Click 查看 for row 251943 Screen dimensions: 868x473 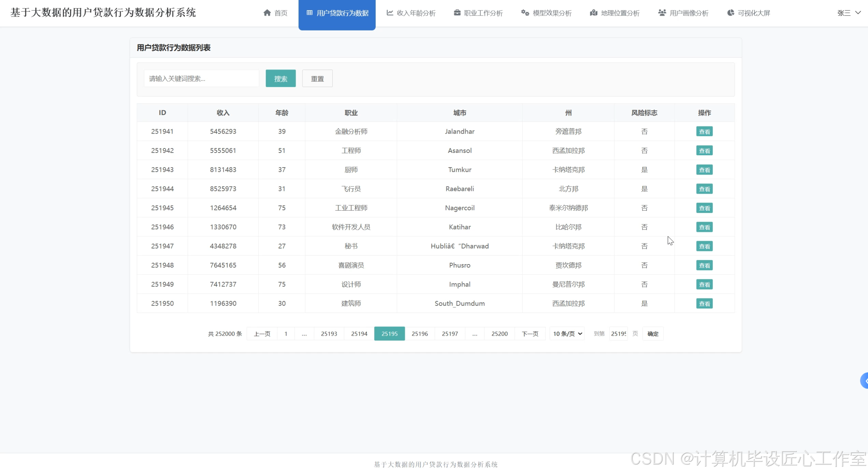point(705,170)
